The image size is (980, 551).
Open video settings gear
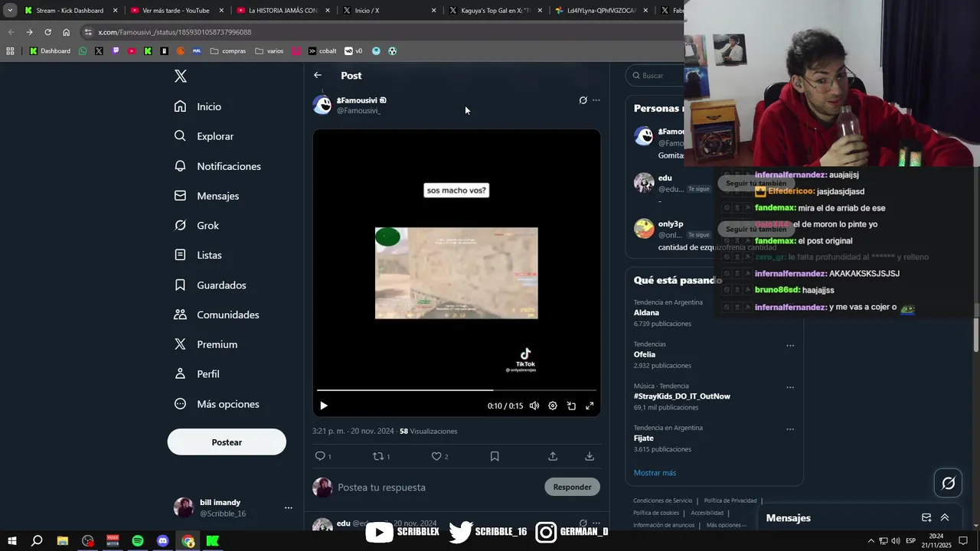(x=553, y=406)
